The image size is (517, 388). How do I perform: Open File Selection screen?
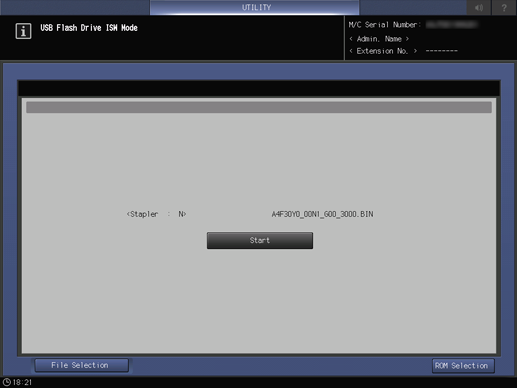pyautogui.click(x=82, y=365)
